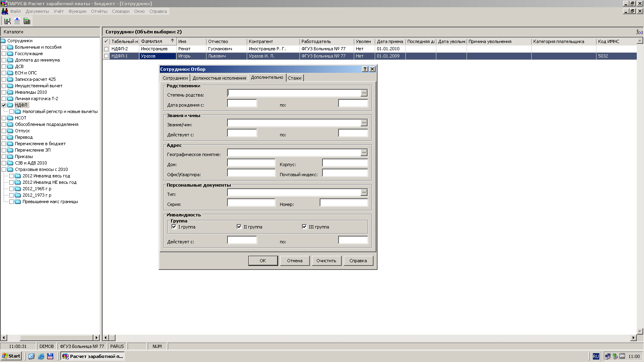
Task: Click the floppy disk quick launch icon
Action: tap(50, 356)
